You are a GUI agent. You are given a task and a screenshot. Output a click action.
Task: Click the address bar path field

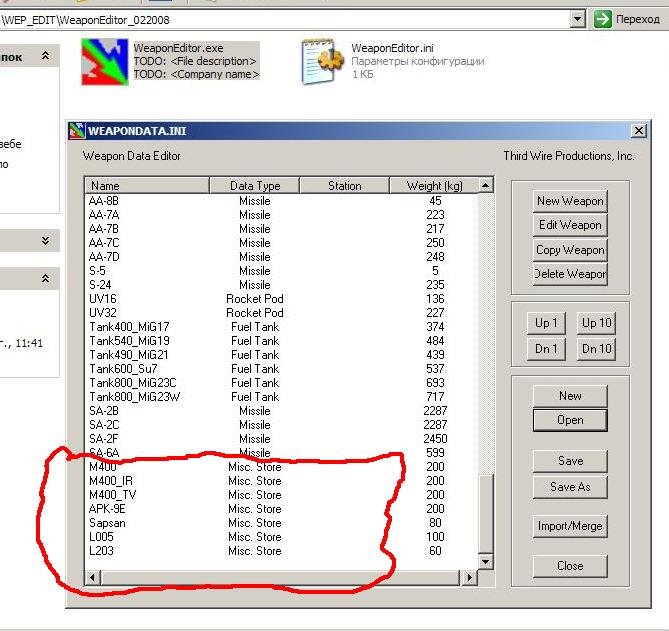tap(284, 20)
